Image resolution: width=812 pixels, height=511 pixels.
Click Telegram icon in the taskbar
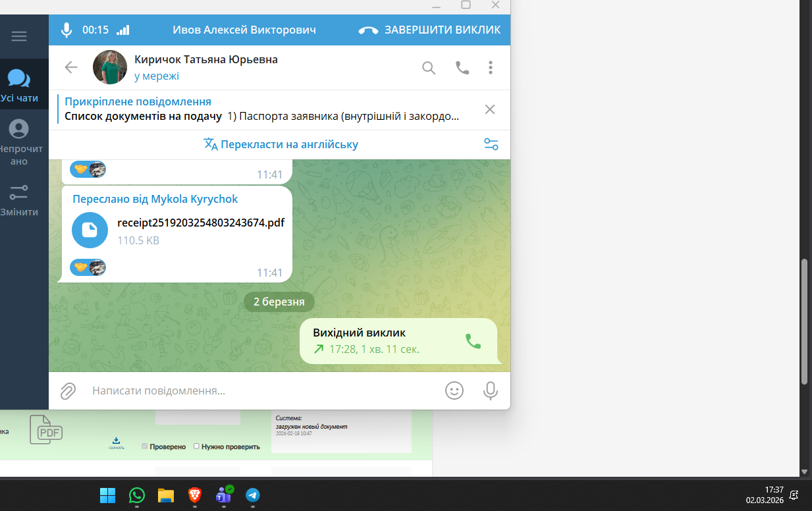253,495
